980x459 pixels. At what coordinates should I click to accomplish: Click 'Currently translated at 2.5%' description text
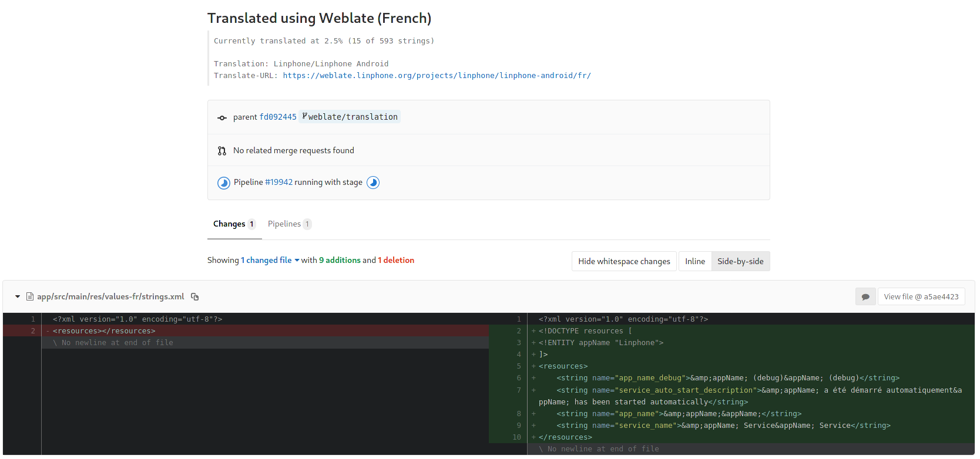324,41
